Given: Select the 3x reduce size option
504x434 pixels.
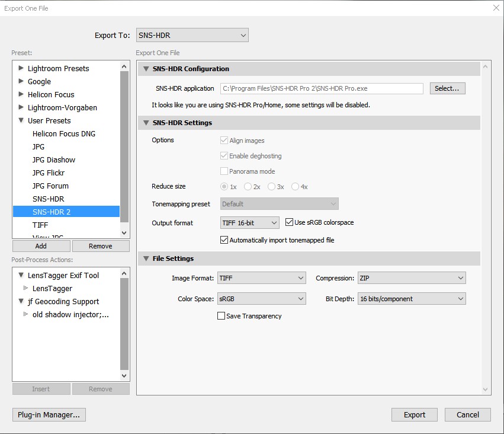Looking at the screenshot, I should (x=271, y=187).
